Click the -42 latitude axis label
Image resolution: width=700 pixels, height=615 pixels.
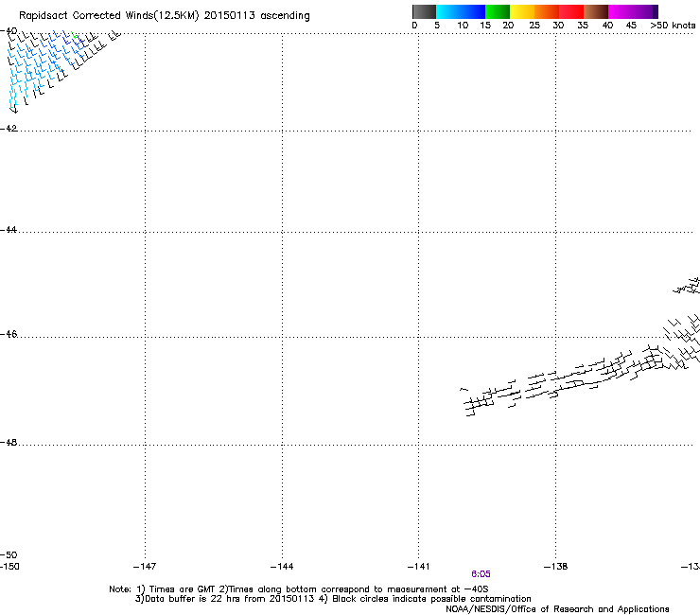9,128
